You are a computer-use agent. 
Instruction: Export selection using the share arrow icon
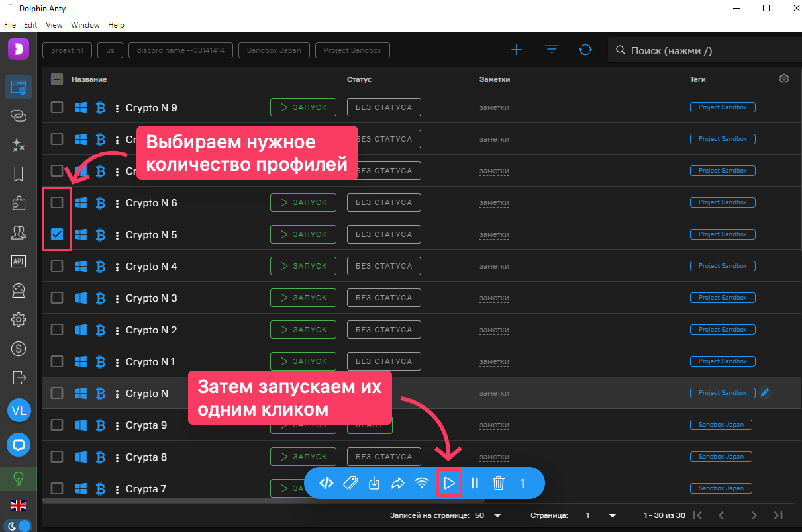click(398, 483)
